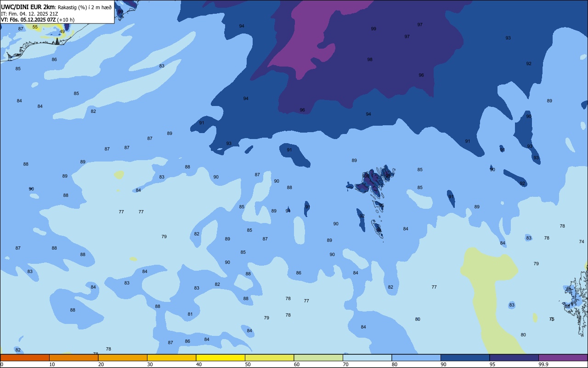Click the legend tick label '95'
Viewport: 588px width, 368px height.
point(492,364)
